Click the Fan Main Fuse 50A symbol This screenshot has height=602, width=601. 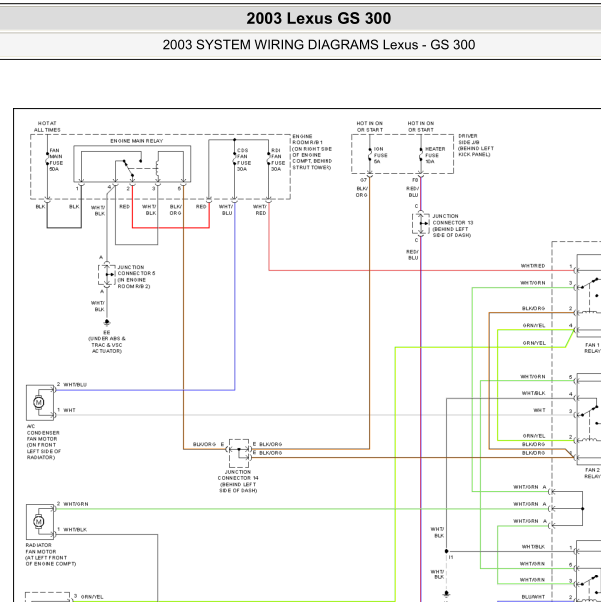(x=48, y=159)
